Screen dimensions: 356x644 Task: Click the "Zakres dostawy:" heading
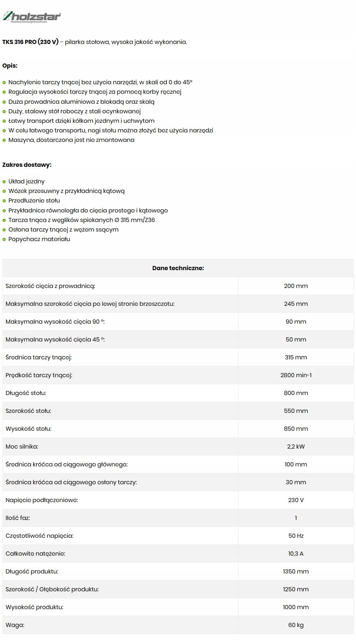tap(27, 165)
